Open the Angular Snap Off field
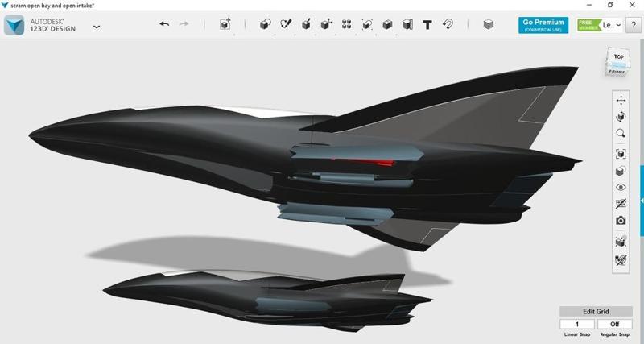The image size is (644, 344). 614,325
